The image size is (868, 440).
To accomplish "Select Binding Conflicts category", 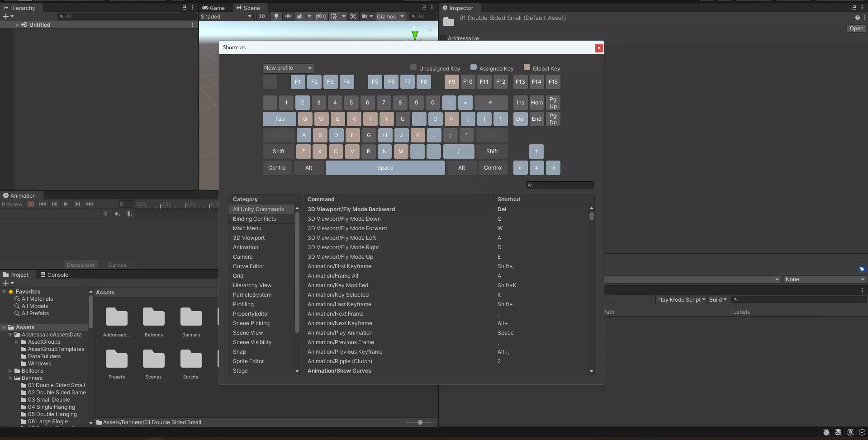I will point(254,219).
